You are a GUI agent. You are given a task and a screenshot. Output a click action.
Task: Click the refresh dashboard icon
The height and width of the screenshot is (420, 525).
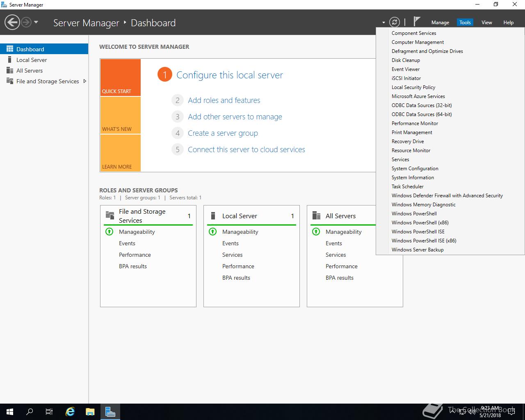click(x=394, y=22)
